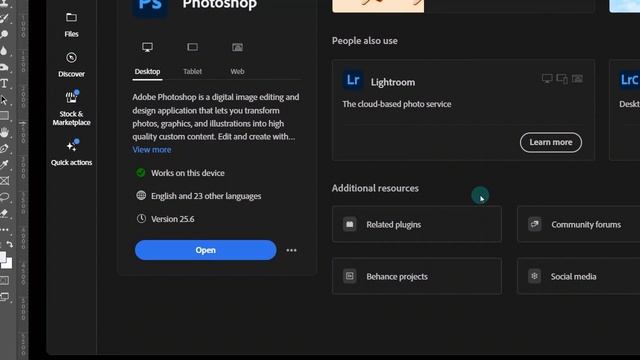Click "Works on this device" text
The width and height of the screenshot is (640, 360).
point(188,173)
